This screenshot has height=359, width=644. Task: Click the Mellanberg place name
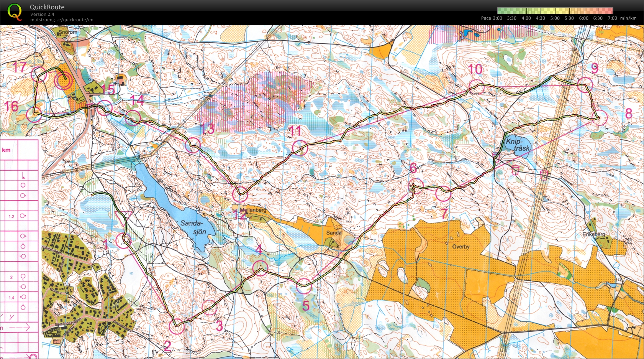coord(253,210)
